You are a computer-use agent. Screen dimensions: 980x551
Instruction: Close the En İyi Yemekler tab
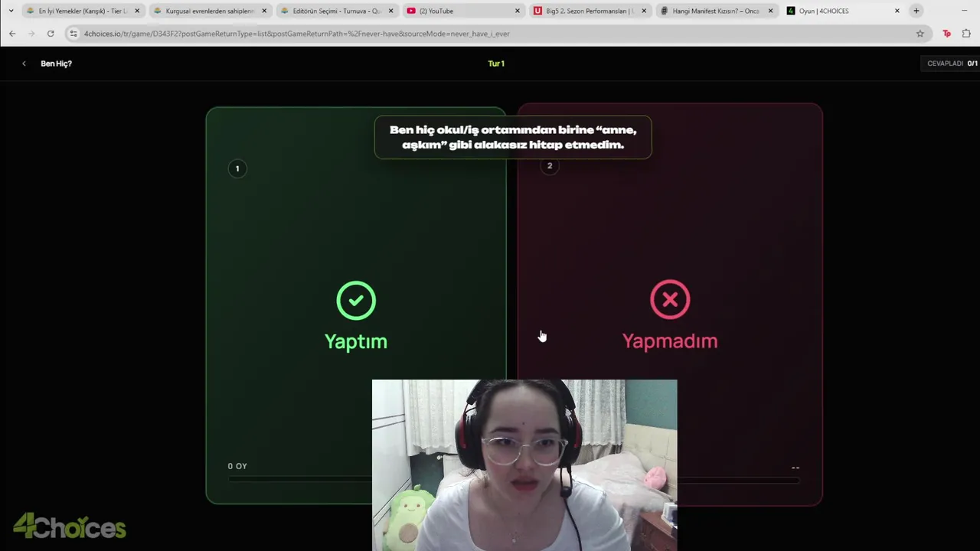pyautogui.click(x=137, y=11)
